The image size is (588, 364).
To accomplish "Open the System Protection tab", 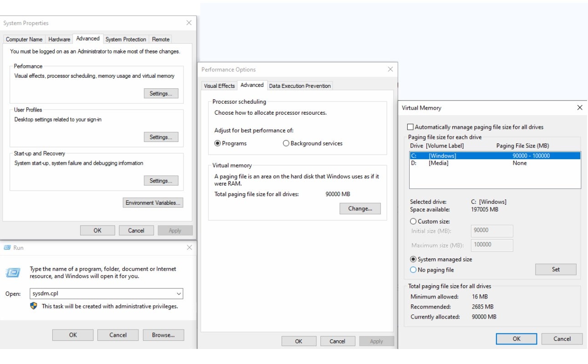I will 126,39.
